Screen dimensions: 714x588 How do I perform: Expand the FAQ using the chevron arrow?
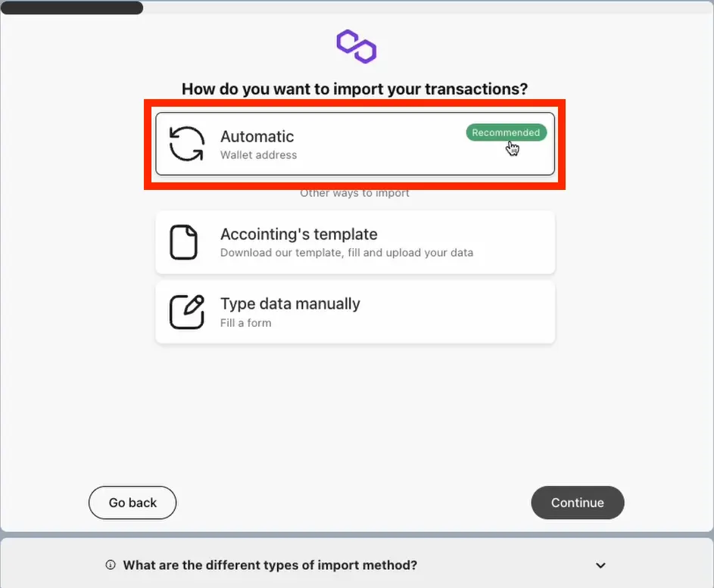[x=600, y=565]
